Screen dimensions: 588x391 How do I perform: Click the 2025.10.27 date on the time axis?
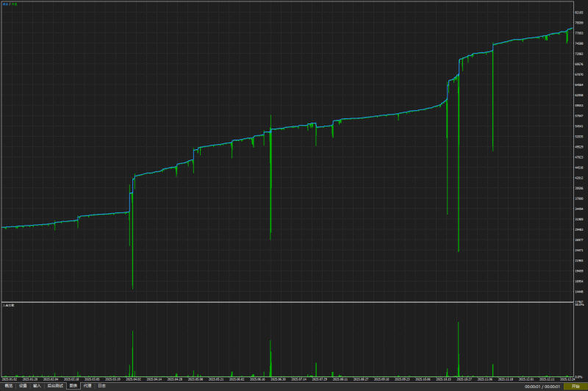pyautogui.click(x=464, y=379)
